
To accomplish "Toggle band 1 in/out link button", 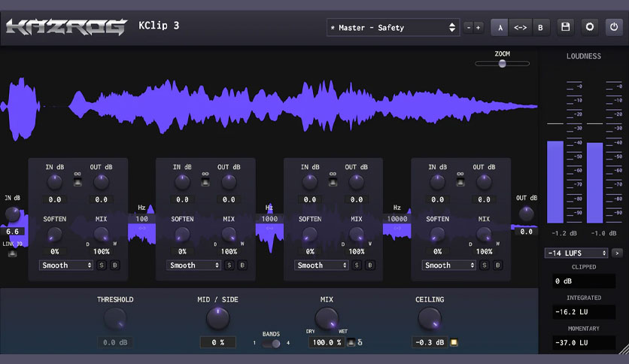I will point(77,183).
